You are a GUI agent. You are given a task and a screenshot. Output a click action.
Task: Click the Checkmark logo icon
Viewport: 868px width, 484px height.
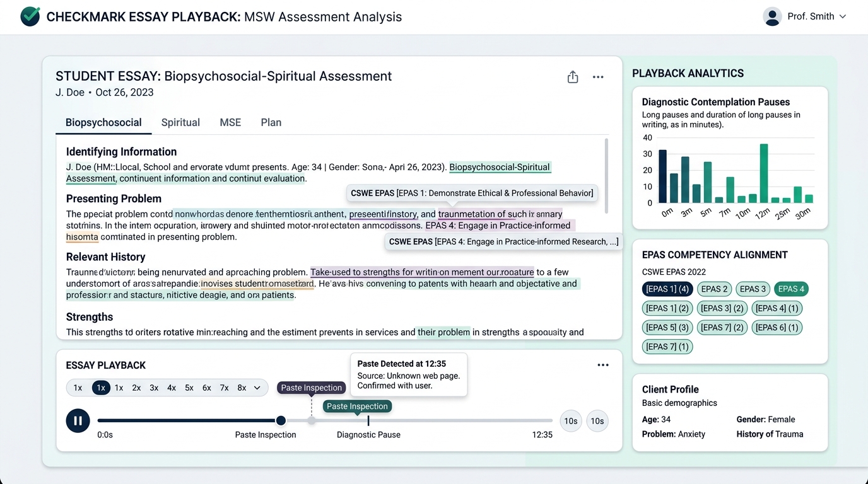pyautogui.click(x=30, y=17)
